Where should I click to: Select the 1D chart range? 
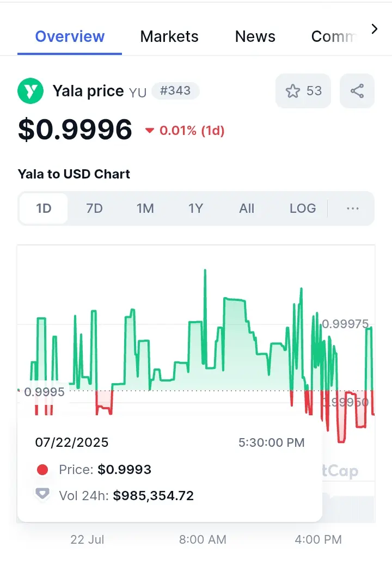44,208
